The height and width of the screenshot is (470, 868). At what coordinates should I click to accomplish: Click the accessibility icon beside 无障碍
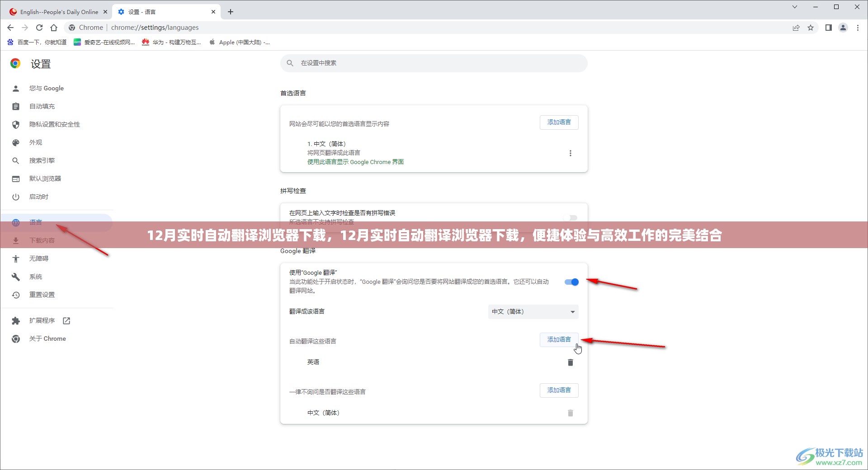[x=16, y=258]
